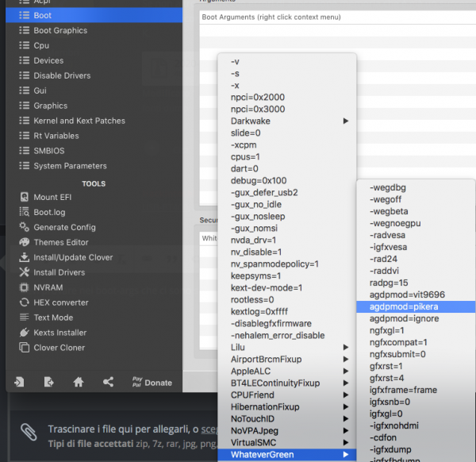Click the Clover Cloner copy icon
Screen dimensions: 476x462
click(x=25, y=348)
